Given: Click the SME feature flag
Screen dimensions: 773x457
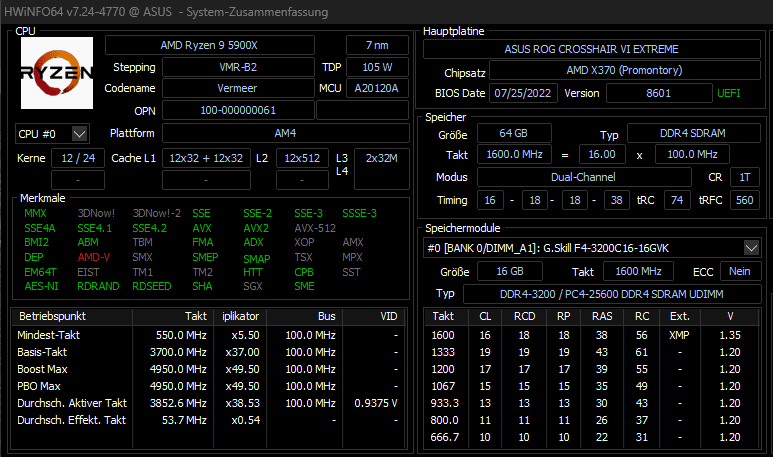Looking at the screenshot, I should (304, 286).
